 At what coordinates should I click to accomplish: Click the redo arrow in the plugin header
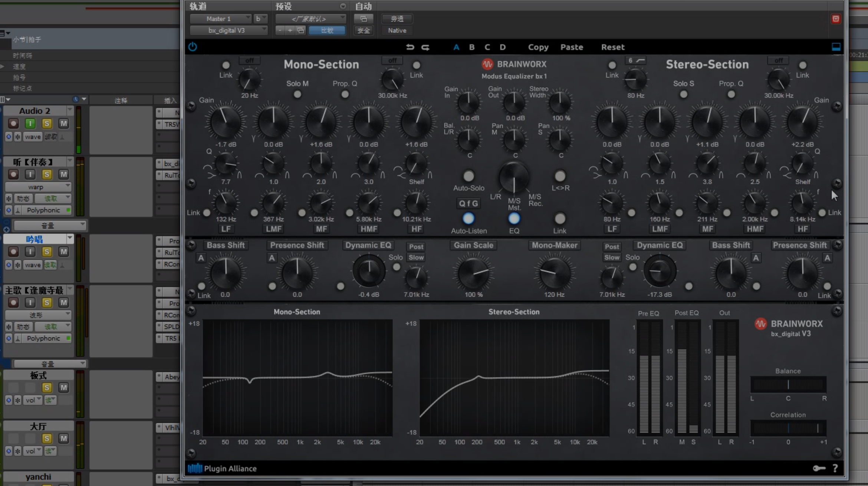tap(425, 47)
